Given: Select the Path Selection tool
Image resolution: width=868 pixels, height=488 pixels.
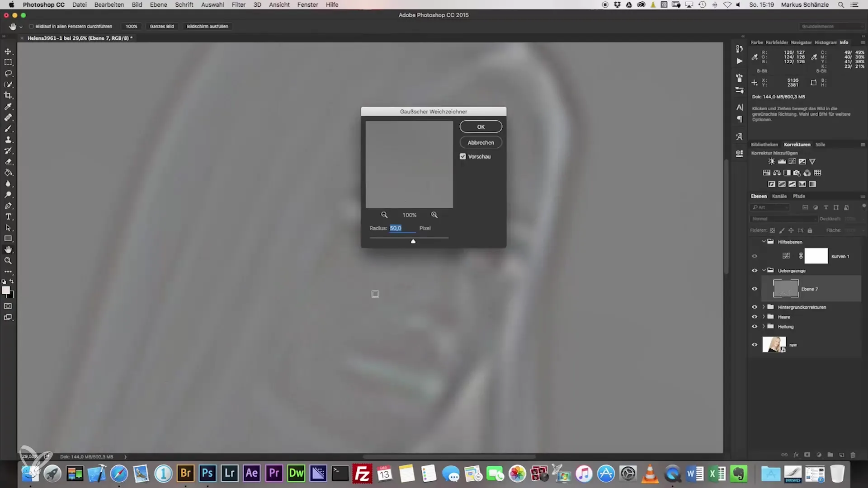Looking at the screenshot, I should point(8,228).
